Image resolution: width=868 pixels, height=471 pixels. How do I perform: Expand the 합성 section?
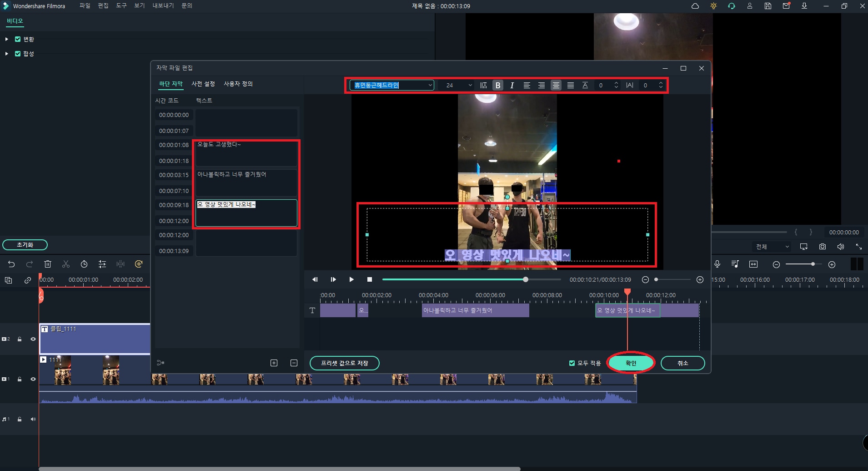click(6, 54)
